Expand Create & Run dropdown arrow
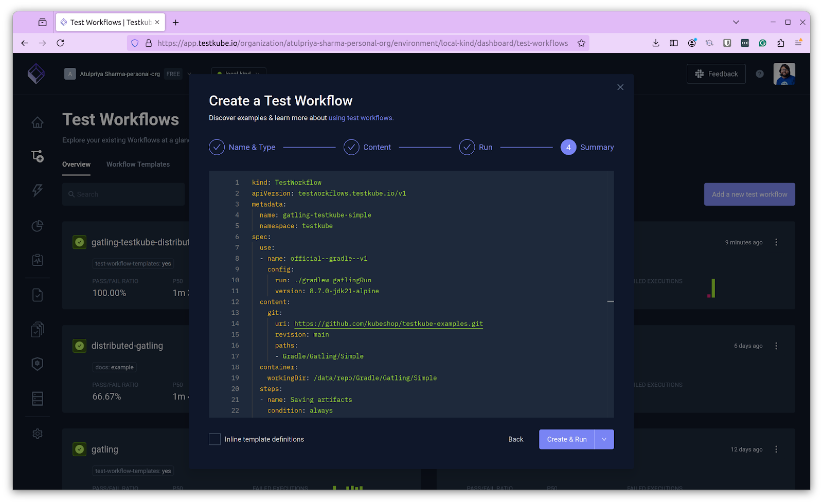Viewport: 823px width, 504px height. [x=604, y=439]
